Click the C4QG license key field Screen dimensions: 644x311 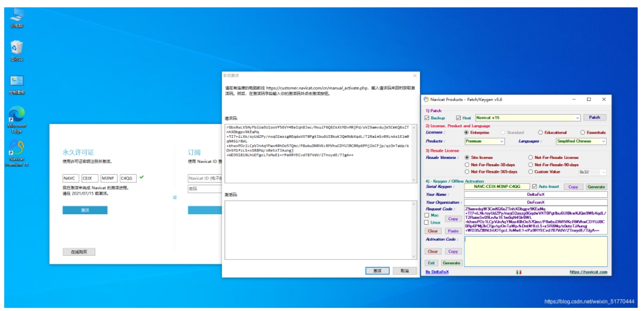pos(128,178)
